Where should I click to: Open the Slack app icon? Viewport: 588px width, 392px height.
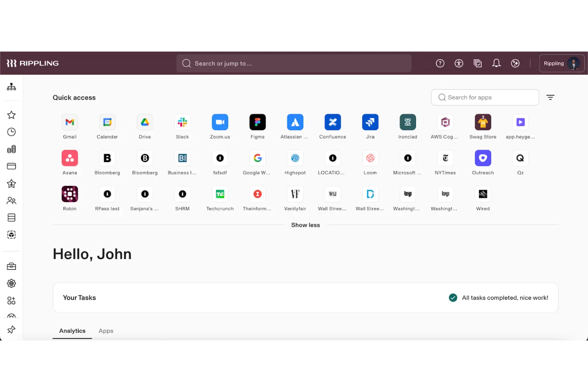[182, 122]
